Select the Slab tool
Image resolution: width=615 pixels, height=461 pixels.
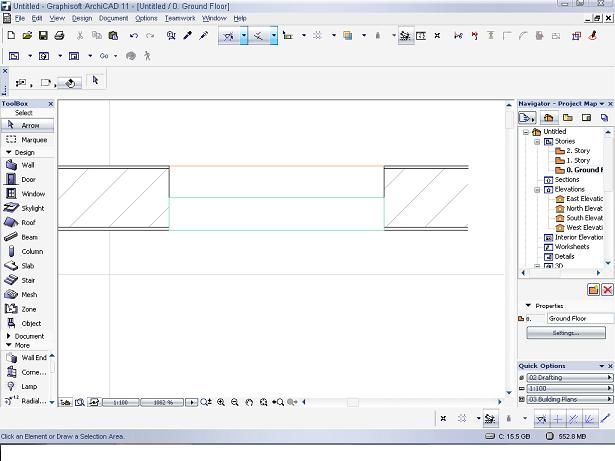tap(27, 266)
